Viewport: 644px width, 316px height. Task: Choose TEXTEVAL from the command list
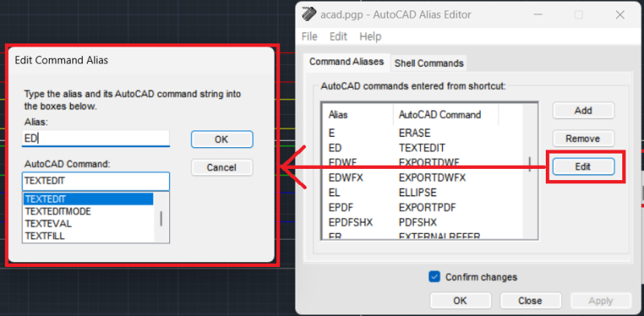[x=88, y=224]
